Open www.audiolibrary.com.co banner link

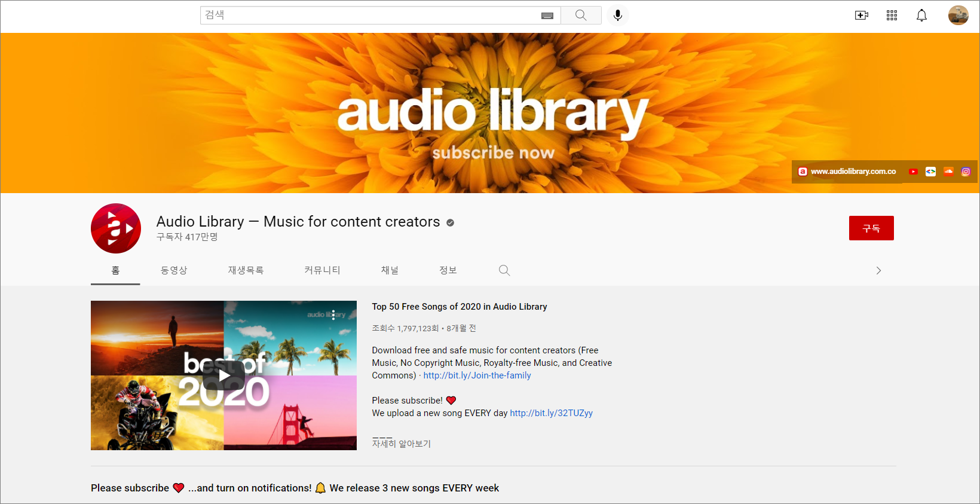tap(853, 172)
